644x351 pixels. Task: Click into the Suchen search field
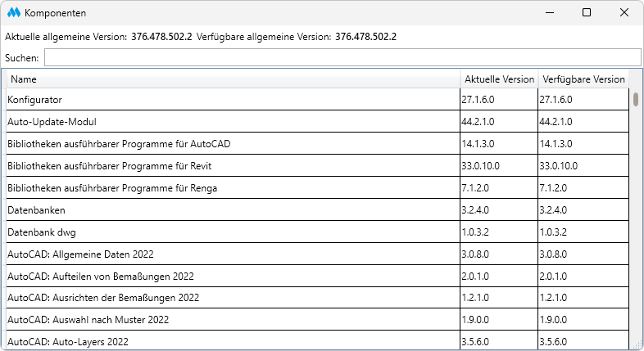342,57
